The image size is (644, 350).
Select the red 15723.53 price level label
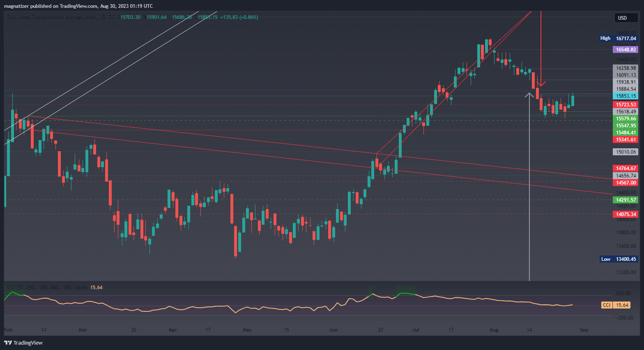(x=626, y=104)
